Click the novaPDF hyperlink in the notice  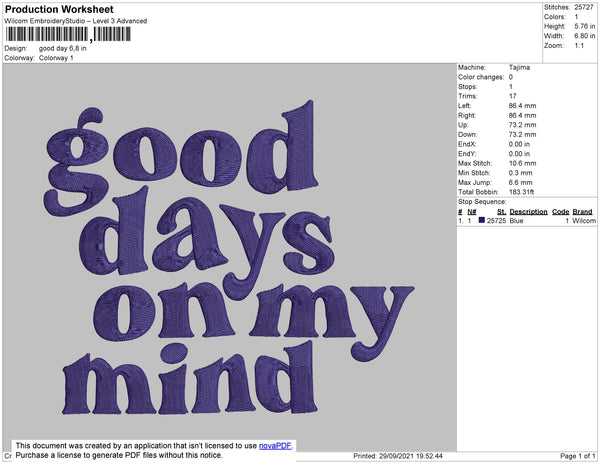(x=274, y=446)
